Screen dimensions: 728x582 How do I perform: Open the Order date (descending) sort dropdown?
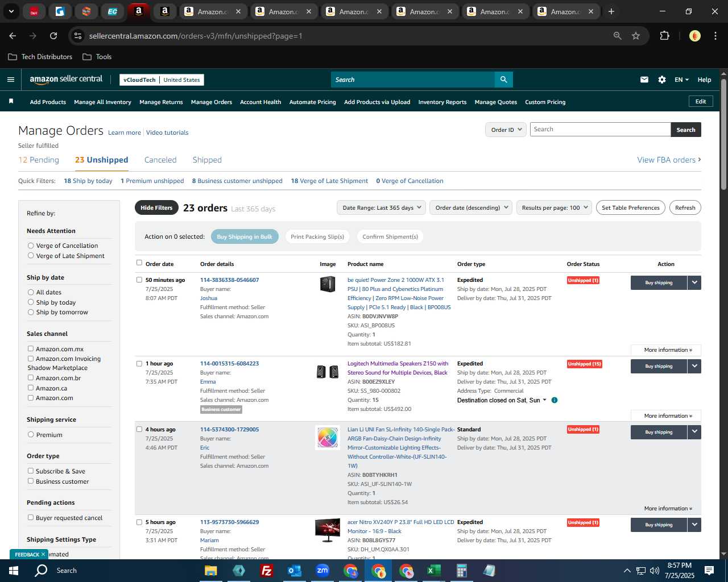click(x=471, y=207)
